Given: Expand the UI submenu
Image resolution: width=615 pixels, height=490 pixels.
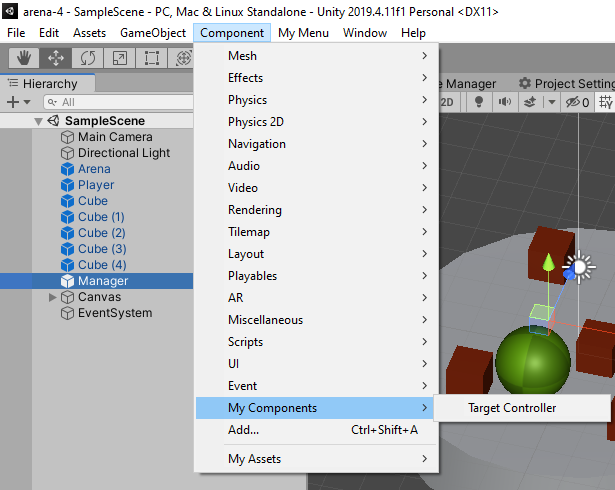Looking at the screenshot, I should (317, 363).
